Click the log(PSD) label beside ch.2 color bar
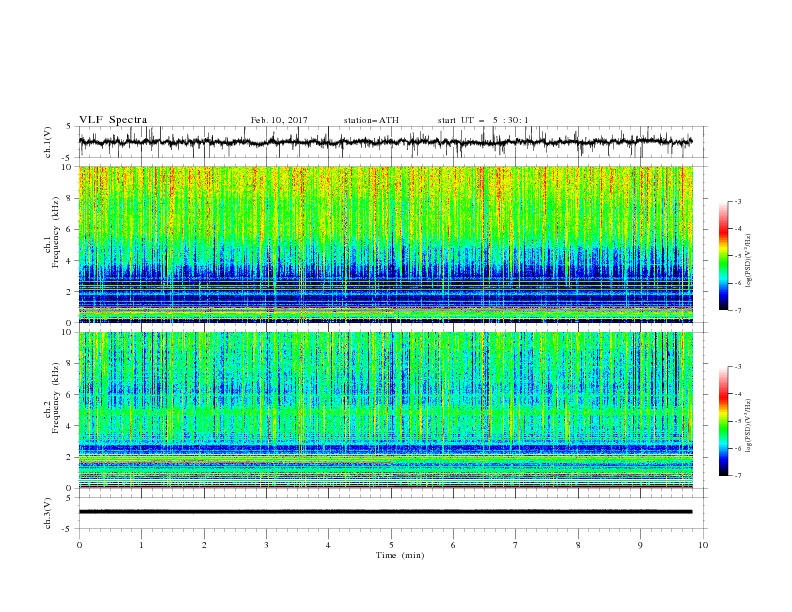The height and width of the screenshot is (612, 792). pyautogui.click(x=748, y=426)
